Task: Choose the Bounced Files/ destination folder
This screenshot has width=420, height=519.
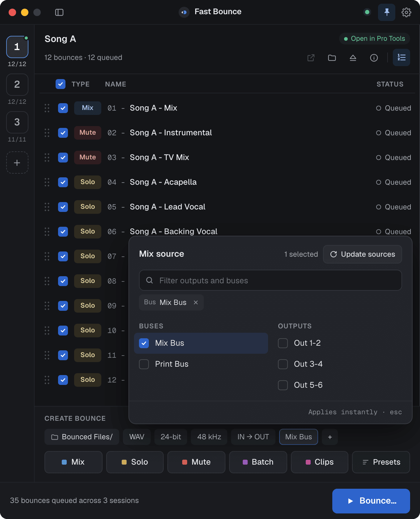Action: tap(82, 437)
